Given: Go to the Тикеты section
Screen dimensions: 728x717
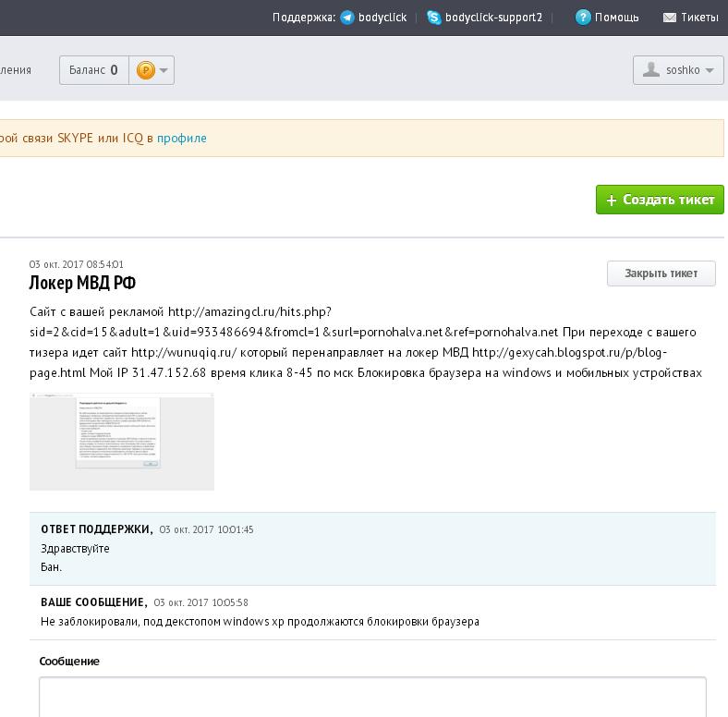Looking at the screenshot, I should [x=699, y=18].
